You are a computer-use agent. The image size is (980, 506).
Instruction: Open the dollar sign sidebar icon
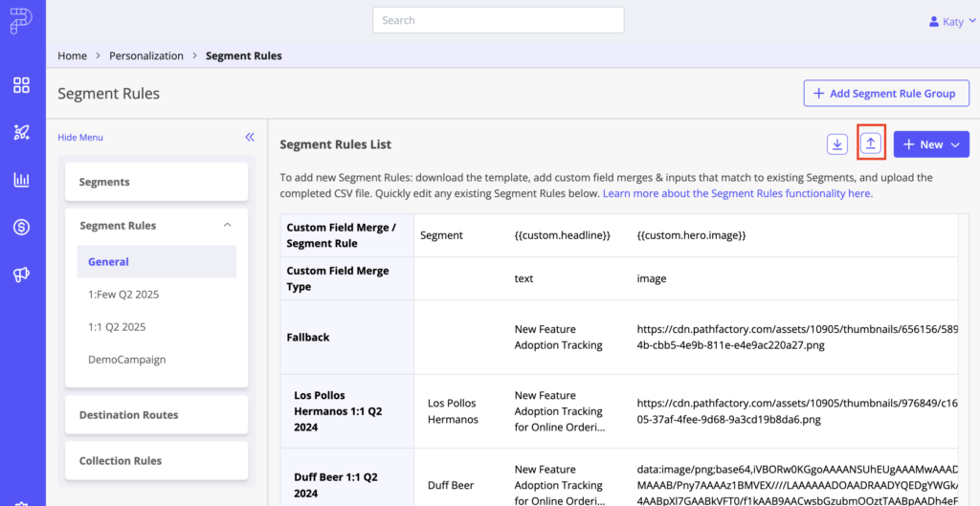pyautogui.click(x=22, y=228)
